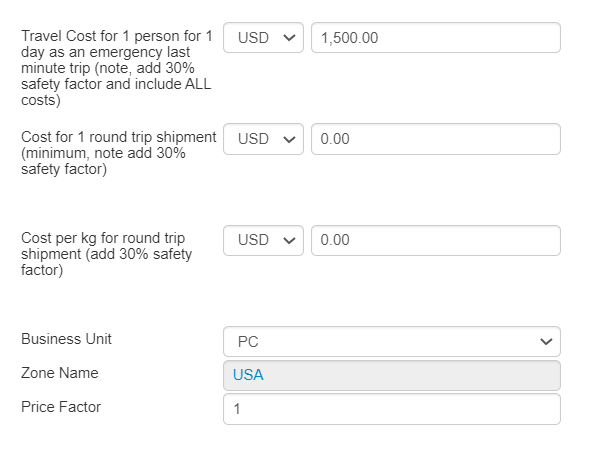Click the Price Factor label
Screen dimensions: 594x449
click(61, 407)
